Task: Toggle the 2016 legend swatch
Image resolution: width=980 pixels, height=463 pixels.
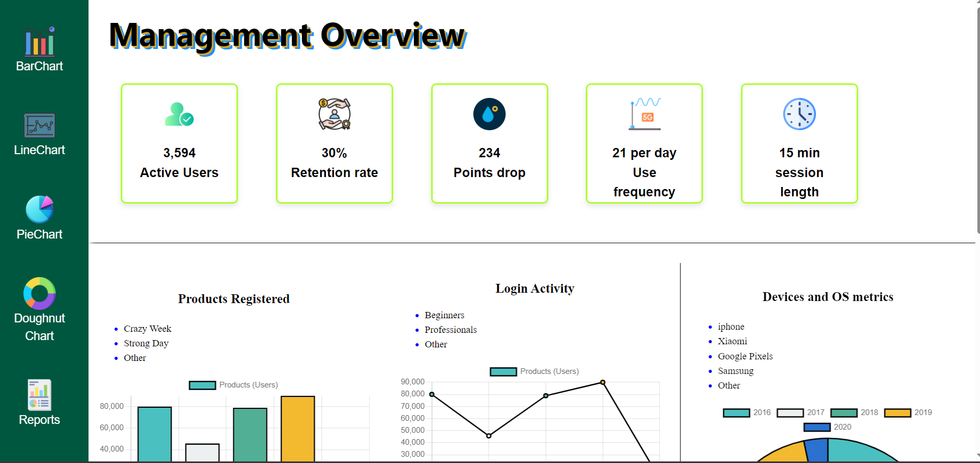Action: pos(736,413)
